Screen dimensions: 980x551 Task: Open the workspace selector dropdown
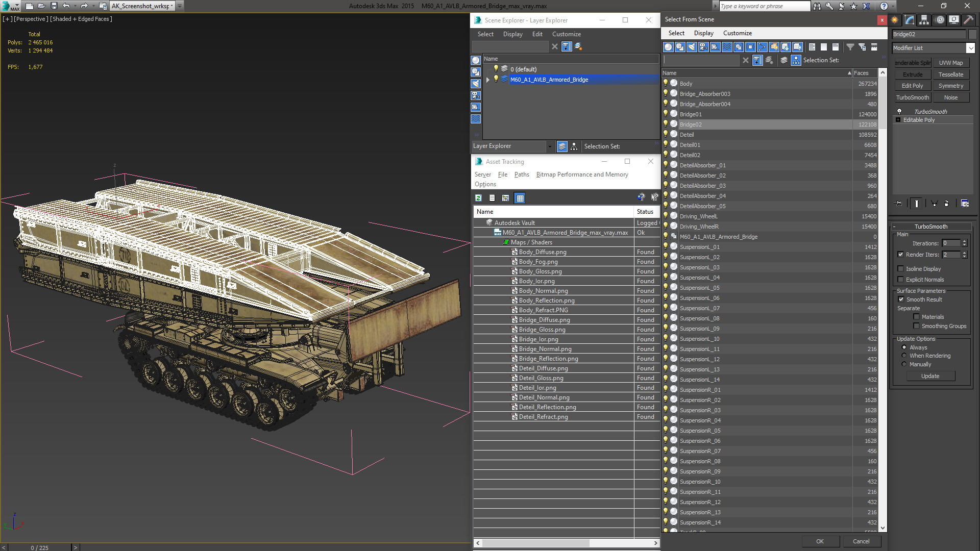coord(172,6)
